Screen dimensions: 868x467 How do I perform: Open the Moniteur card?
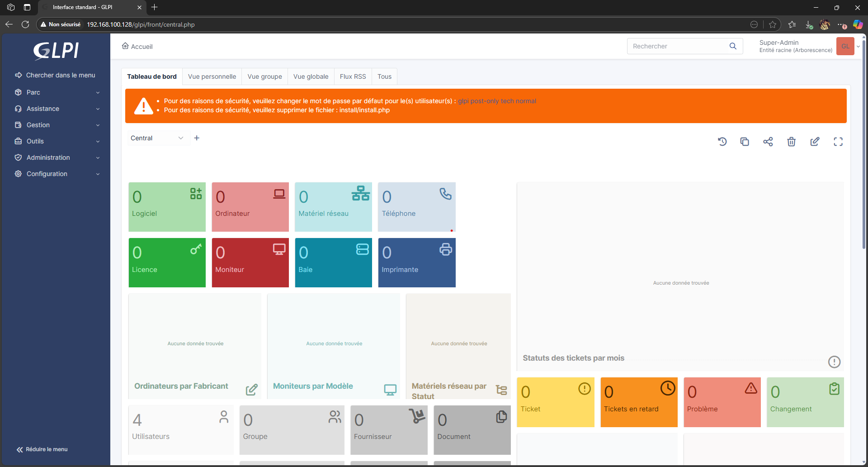pos(250,263)
